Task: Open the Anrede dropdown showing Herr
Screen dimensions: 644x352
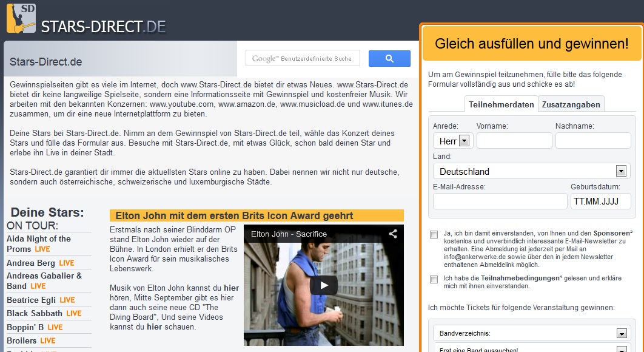Action: pos(452,140)
